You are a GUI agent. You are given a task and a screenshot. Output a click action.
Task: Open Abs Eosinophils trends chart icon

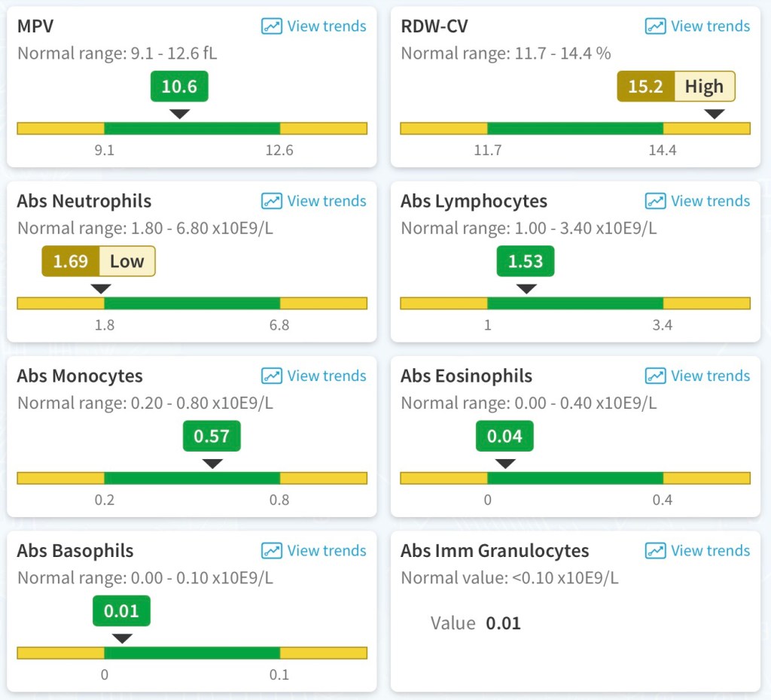655,376
